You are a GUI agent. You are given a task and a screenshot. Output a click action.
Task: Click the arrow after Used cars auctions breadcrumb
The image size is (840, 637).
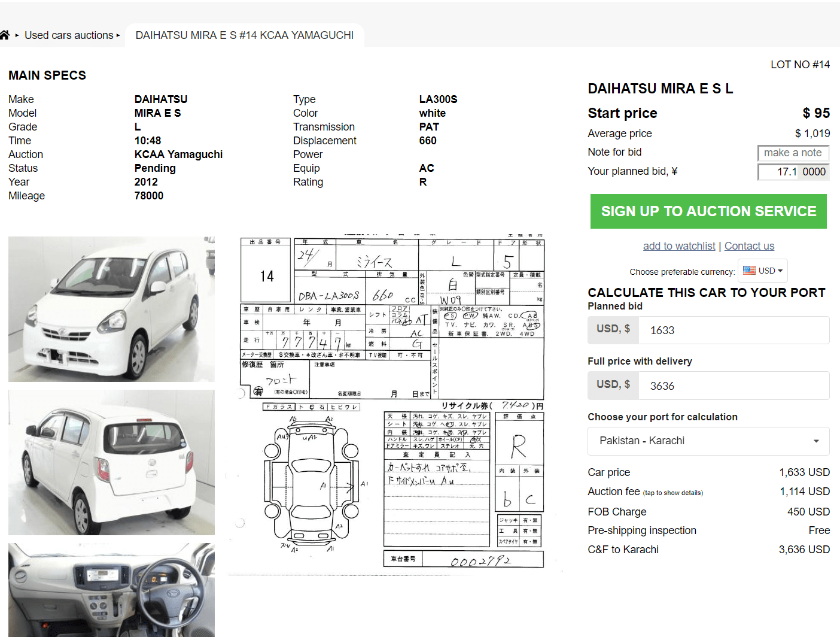[119, 35]
